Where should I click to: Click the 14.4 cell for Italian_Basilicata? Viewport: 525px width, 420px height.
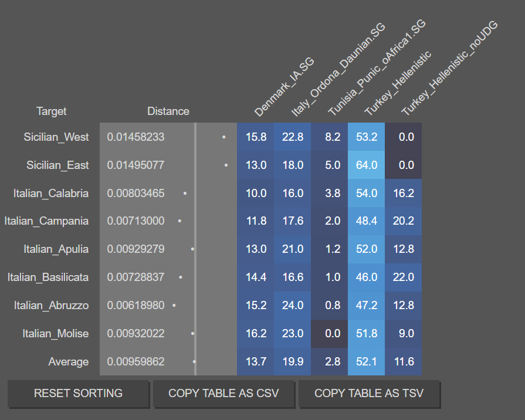click(x=256, y=277)
